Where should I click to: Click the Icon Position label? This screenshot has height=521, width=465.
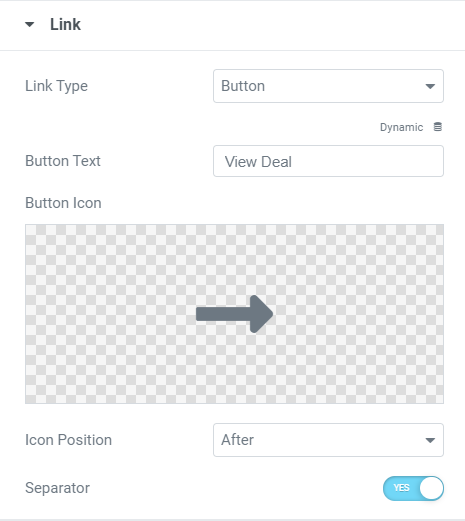68,440
